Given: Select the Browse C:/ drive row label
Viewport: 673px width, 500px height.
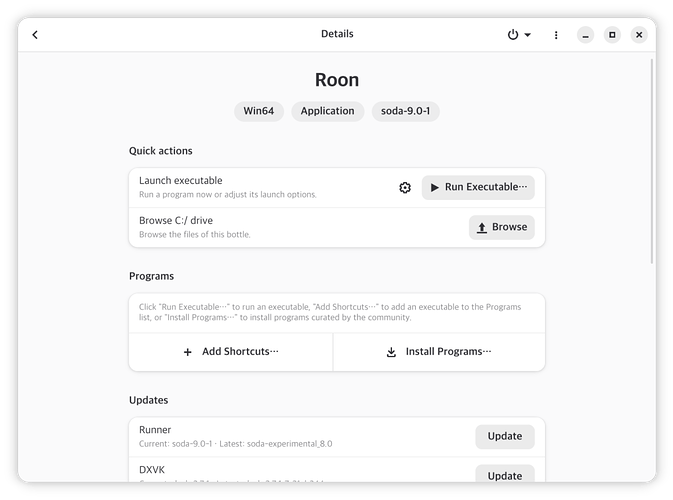Looking at the screenshot, I should click(x=176, y=221).
